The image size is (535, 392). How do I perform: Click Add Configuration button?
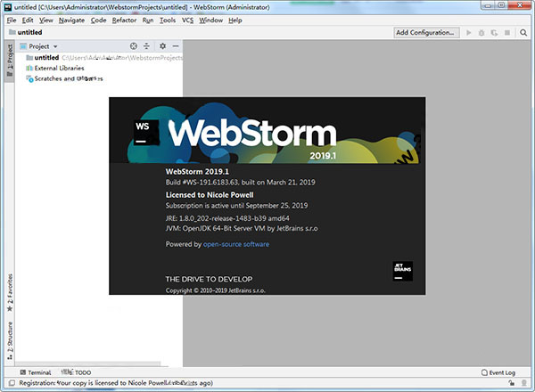coord(426,32)
